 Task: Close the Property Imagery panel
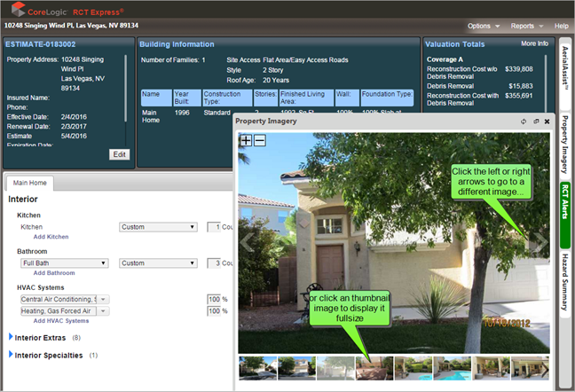coord(547,121)
